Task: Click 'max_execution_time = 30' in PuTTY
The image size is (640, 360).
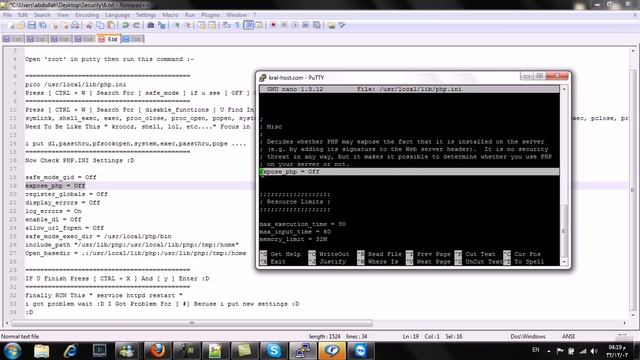Action: point(302,224)
